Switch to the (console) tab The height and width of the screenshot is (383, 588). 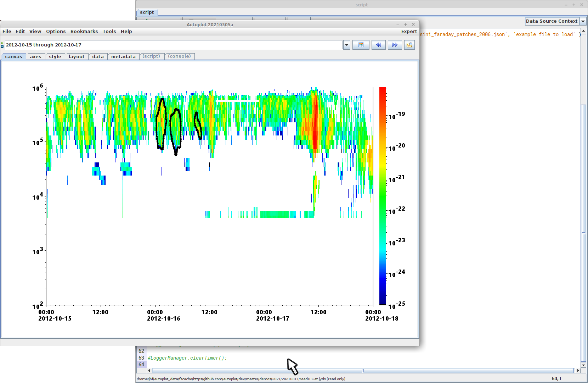point(180,56)
